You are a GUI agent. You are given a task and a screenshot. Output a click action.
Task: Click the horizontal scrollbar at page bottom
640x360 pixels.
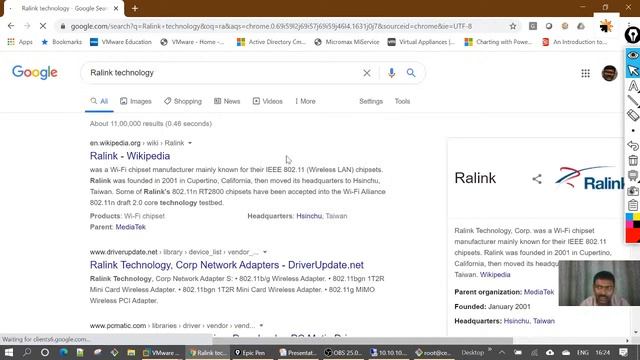[362, 340]
